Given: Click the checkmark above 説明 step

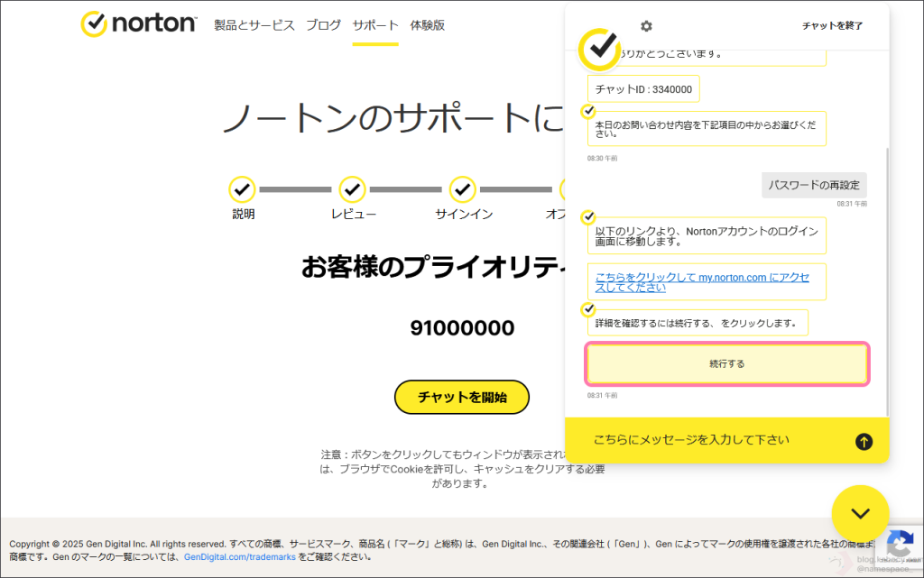Looking at the screenshot, I should click(x=242, y=189).
